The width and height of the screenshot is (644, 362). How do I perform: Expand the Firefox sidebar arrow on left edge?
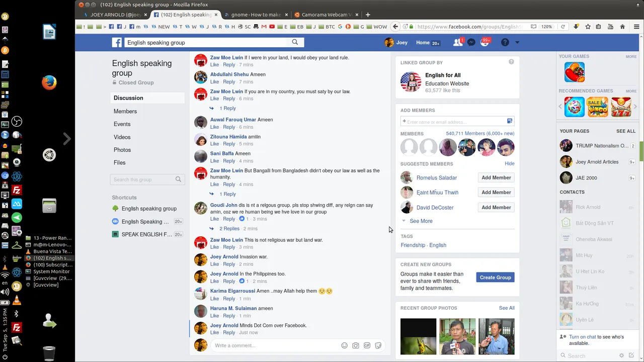pos(67,139)
